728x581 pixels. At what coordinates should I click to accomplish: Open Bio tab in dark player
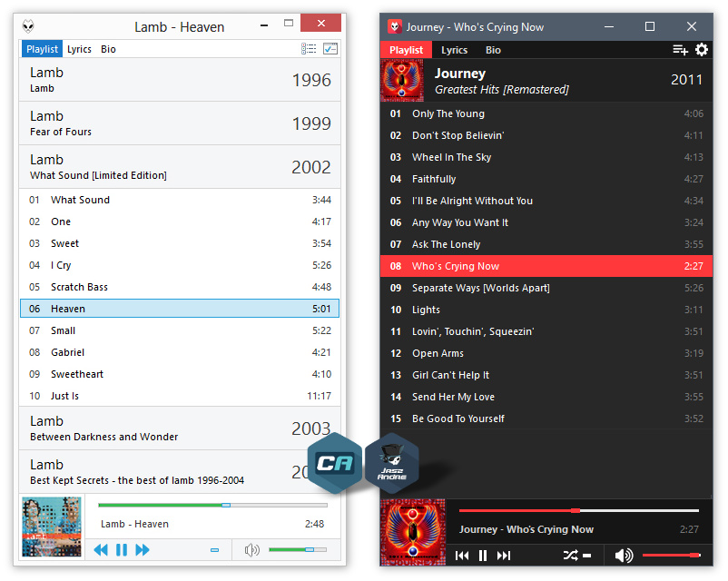(x=493, y=50)
